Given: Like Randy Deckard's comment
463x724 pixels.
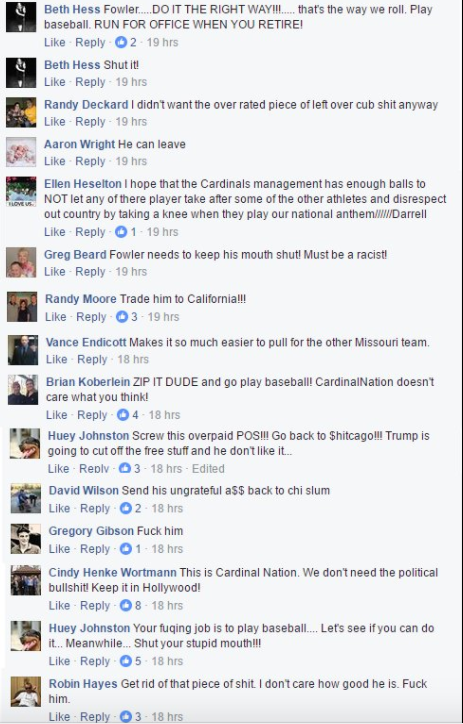Looking at the screenshot, I should (x=54, y=122).
